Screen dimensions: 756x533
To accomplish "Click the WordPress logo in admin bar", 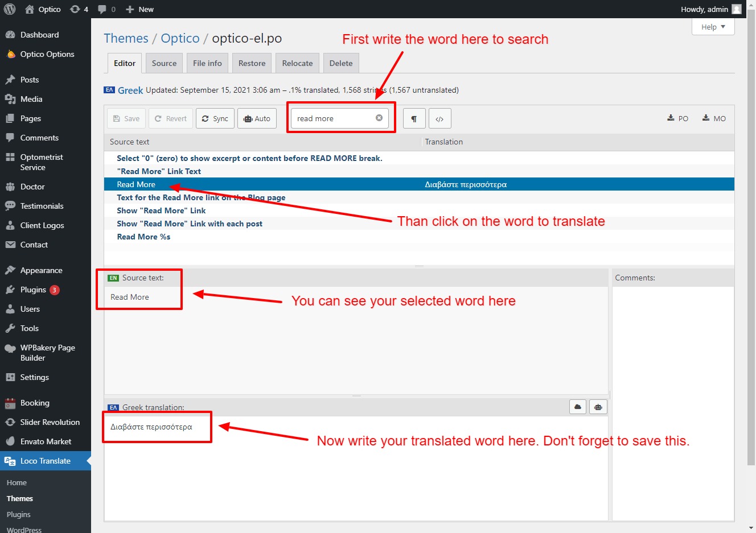I will tap(10, 9).
